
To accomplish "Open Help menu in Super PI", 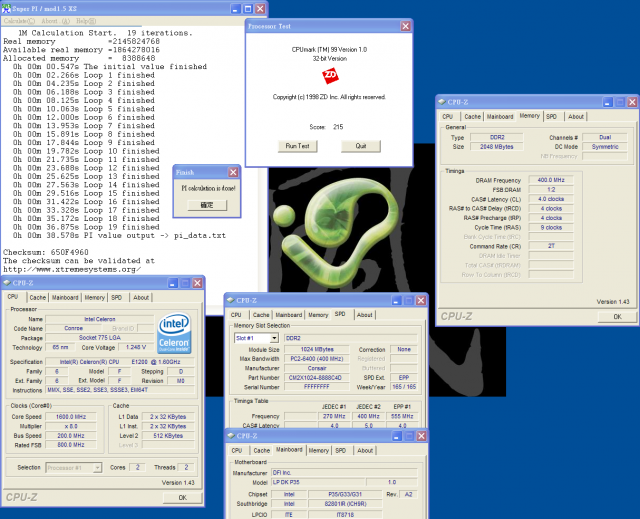I will [x=86, y=21].
